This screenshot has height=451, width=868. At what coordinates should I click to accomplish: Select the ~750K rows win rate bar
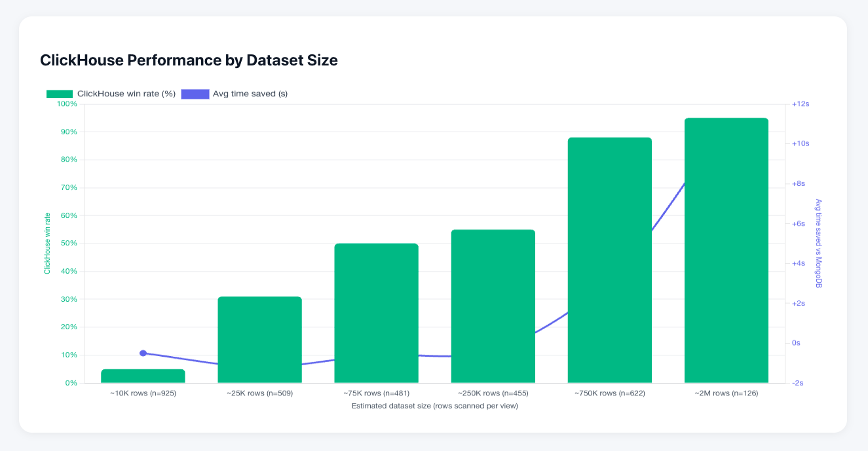[610, 260]
